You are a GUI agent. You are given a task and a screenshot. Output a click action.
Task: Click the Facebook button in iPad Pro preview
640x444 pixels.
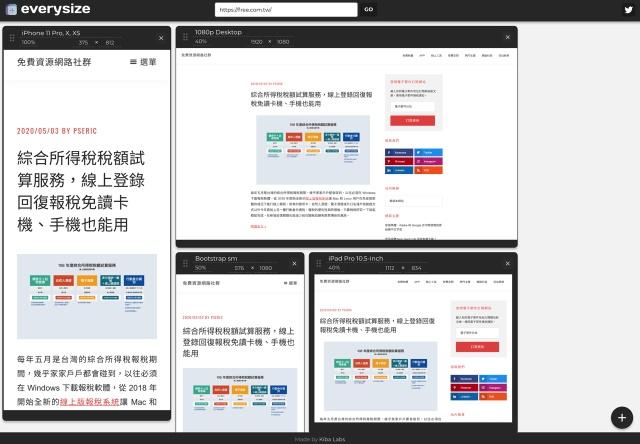[x=464, y=379]
